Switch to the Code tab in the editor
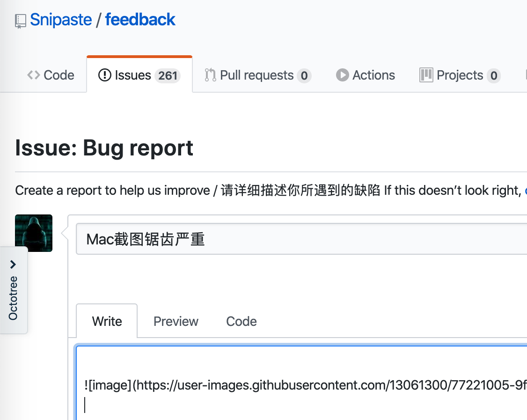Screen dimensions: 527x420 click(x=241, y=321)
